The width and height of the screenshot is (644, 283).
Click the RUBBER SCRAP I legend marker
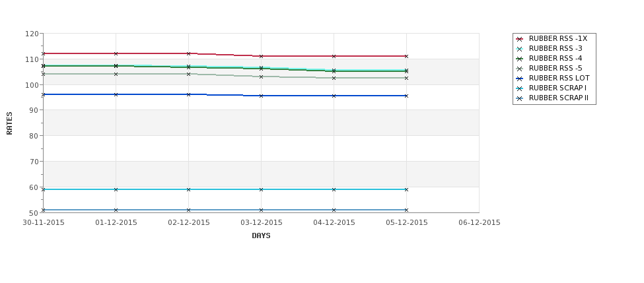point(519,88)
